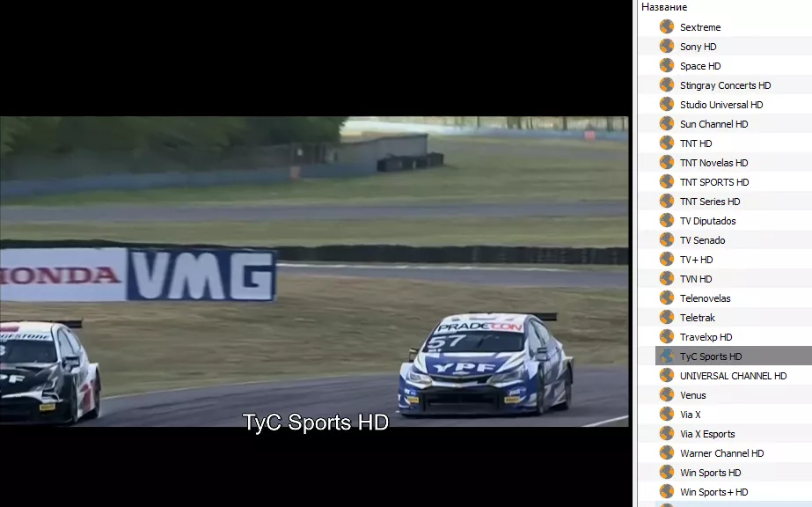Image resolution: width=812 pixels, height=507 pixels.
Task: Select the Via X Esports channel name
Action: (707, 434)
